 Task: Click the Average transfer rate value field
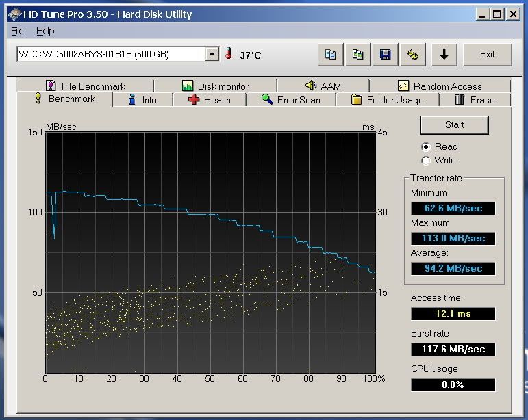tap(453, 268)
